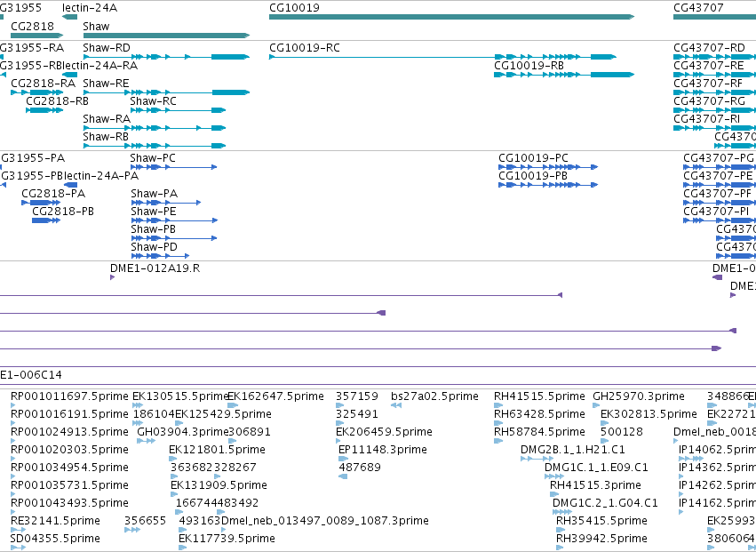Screen dimensions: 756x552
Task: Open the CG43707-RG transcript label
Action: (709, 102)
